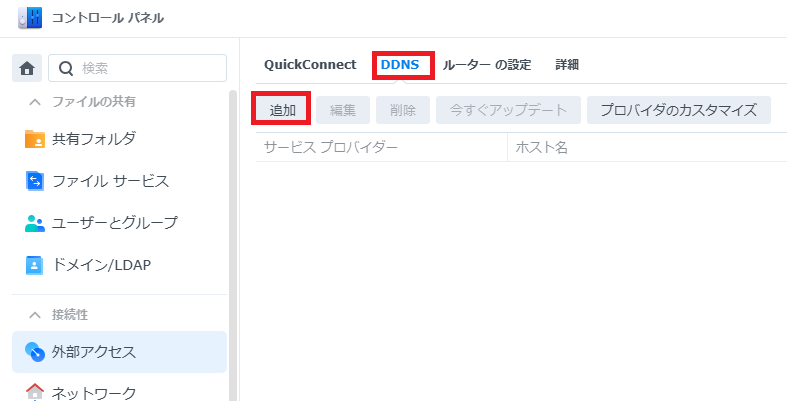This screenshot has width=787, height=401.
Task: Select ファイル サービス icon
Action: tap(35, 181)
